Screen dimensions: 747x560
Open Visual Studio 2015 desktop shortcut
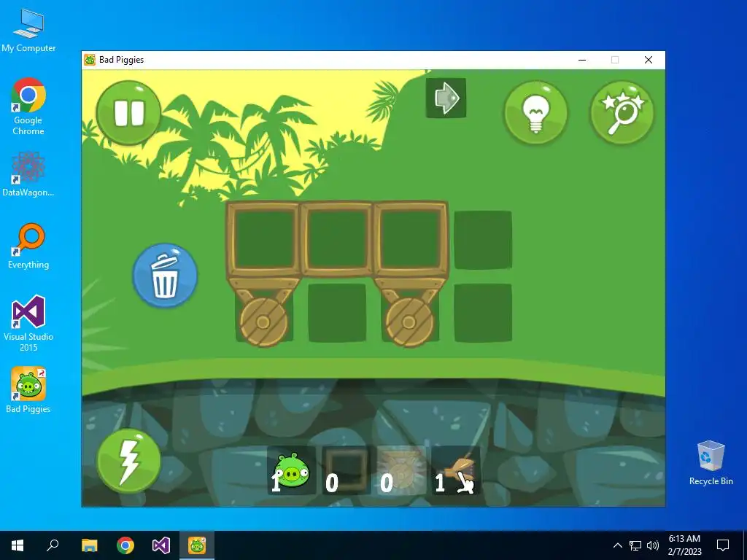coord(28,324)
